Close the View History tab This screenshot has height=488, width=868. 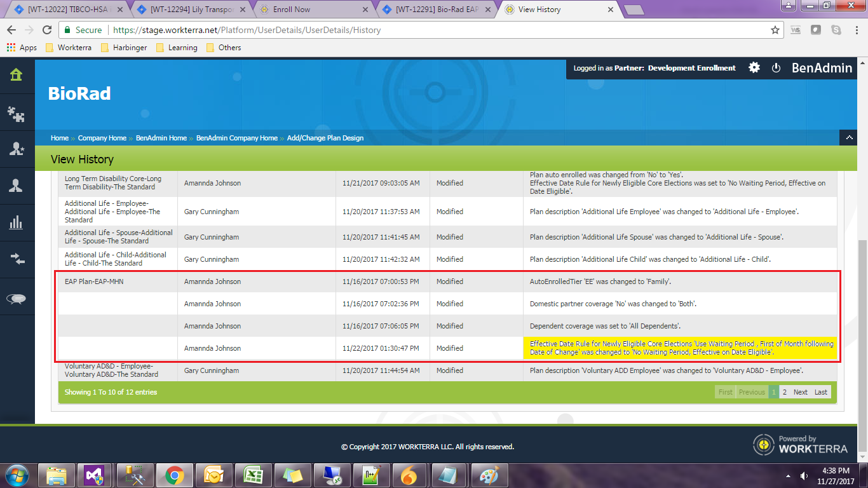(x=611, y=10)
